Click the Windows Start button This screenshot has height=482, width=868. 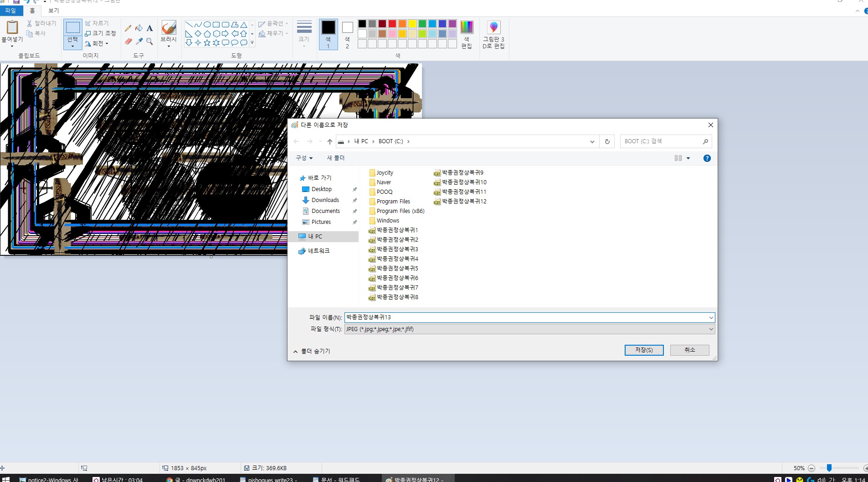coord(6,480)
